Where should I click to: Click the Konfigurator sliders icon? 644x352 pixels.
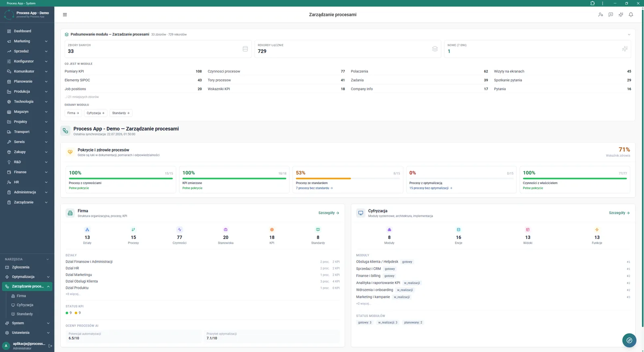coord(9,61)
